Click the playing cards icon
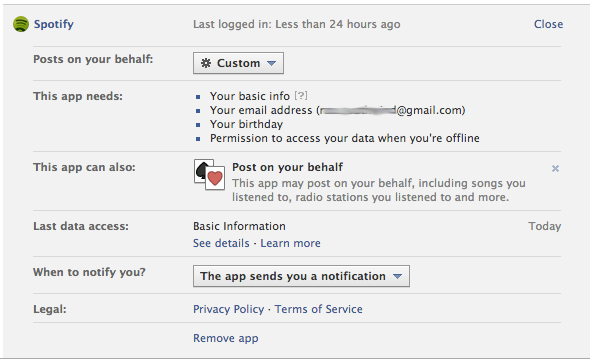The height and width of the screenshot is (361, 590). pyautogui.click(x=210, y=174)
